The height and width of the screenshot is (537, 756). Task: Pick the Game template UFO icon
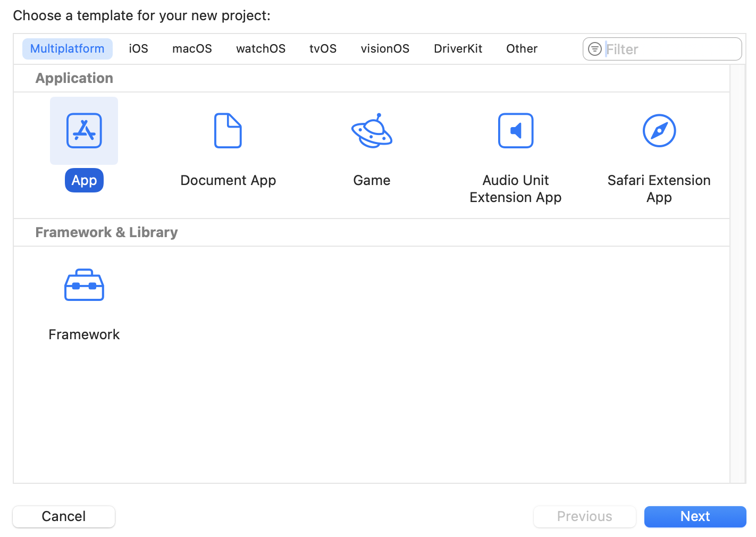372,131
